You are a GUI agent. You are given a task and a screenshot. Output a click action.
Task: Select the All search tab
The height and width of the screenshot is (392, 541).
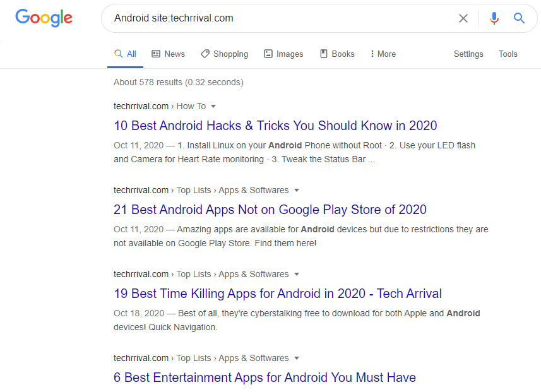125,54
